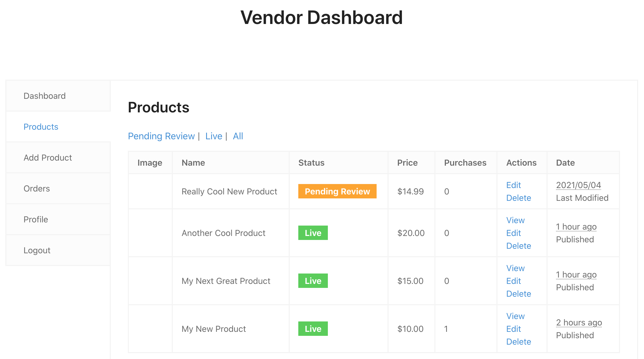This screenshot has height=359, width=644.
Task: Open the Orders section
Action: [37, 189]
